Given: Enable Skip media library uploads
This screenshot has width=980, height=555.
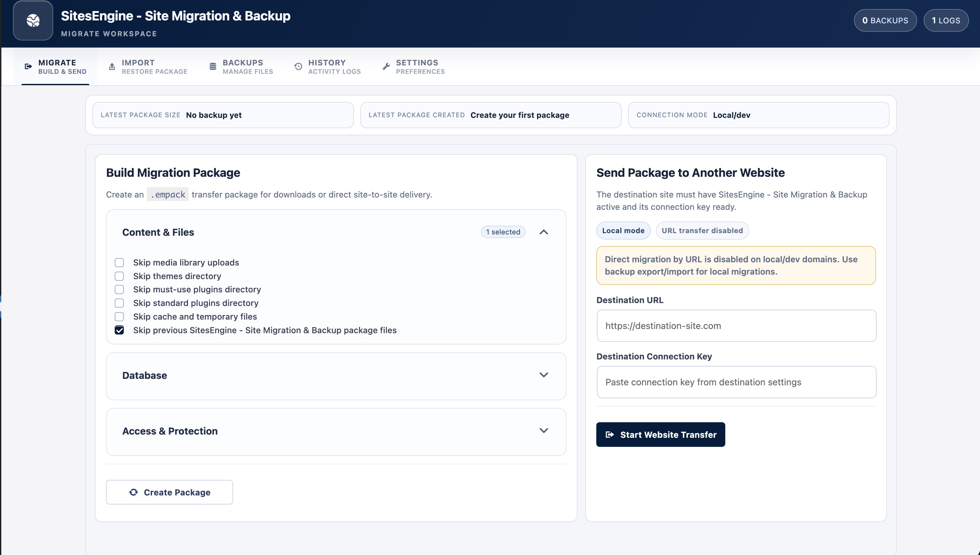Looking at the screenshot, I should [119, 263].
